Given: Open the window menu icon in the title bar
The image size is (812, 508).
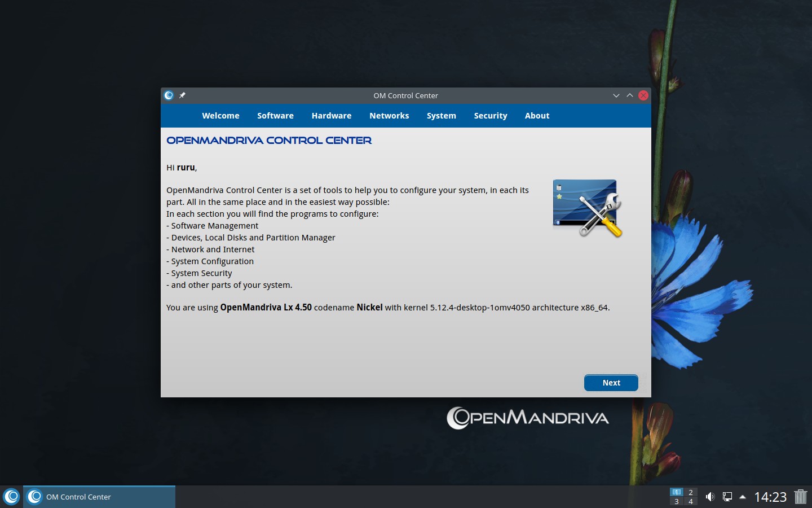Looking at the screenshot, I should 169,95.
